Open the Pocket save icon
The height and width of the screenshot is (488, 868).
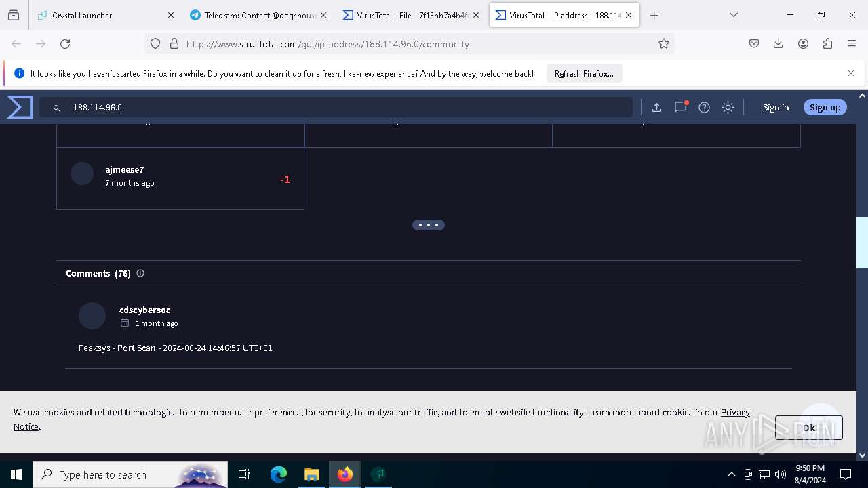coord(754,43)
